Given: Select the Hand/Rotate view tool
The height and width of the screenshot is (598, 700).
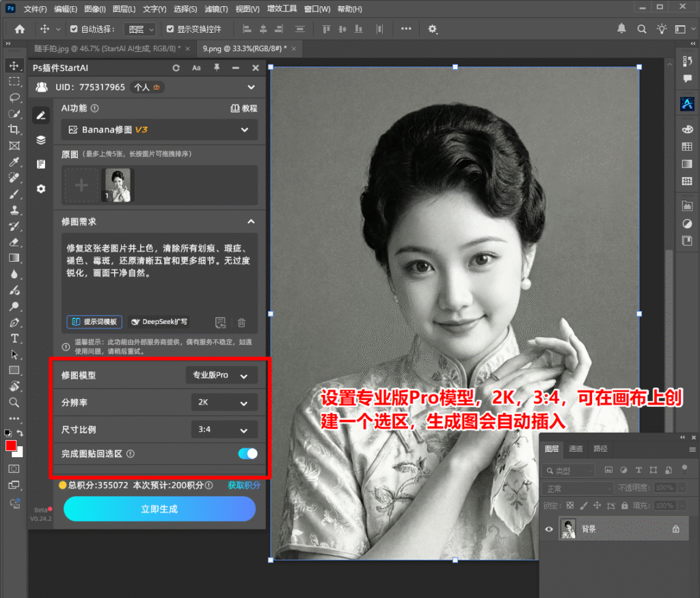Looking at the screenshot, I should 14,386.
